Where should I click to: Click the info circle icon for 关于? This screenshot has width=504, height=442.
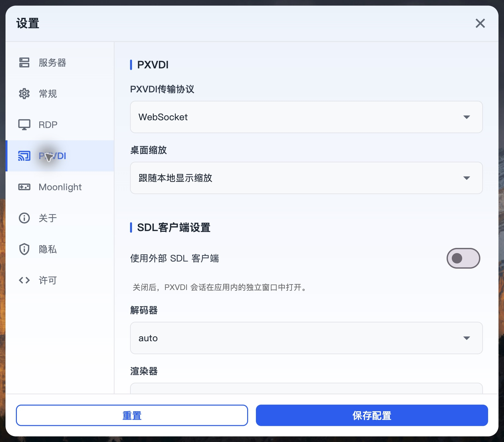click(x=24, y=218)
